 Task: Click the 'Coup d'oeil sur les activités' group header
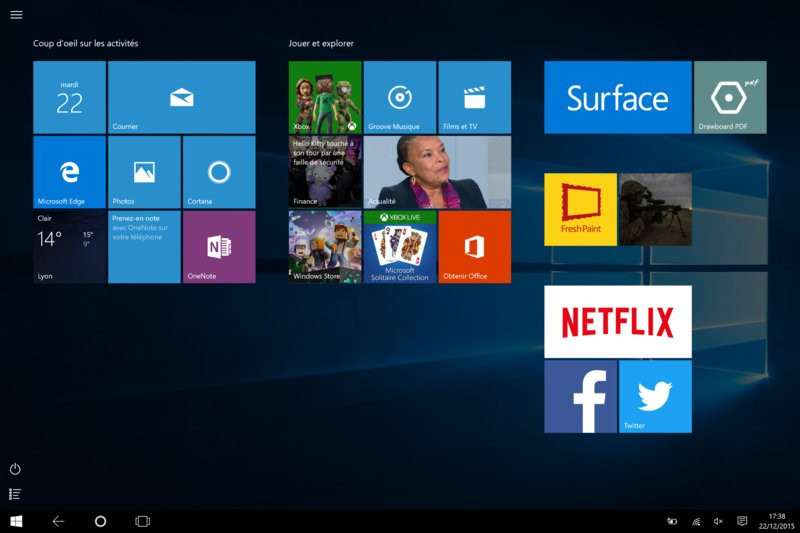click(x=86, y=43)
